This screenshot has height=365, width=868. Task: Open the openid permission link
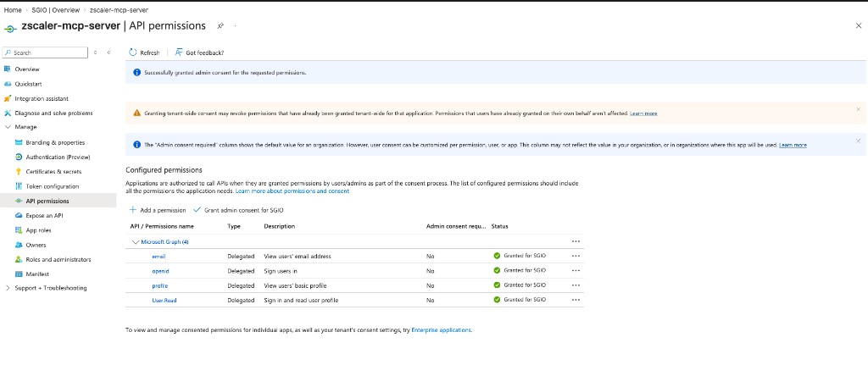coord(160,271)
